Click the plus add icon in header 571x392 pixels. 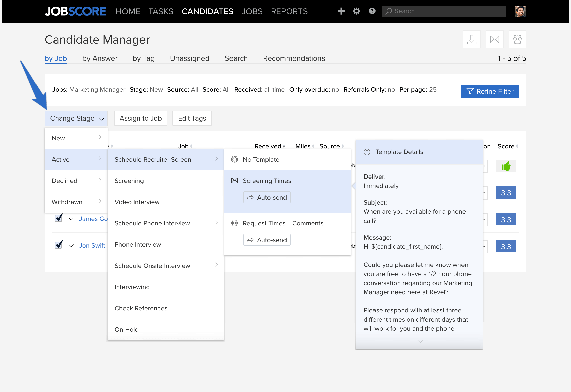coord(341,11)
